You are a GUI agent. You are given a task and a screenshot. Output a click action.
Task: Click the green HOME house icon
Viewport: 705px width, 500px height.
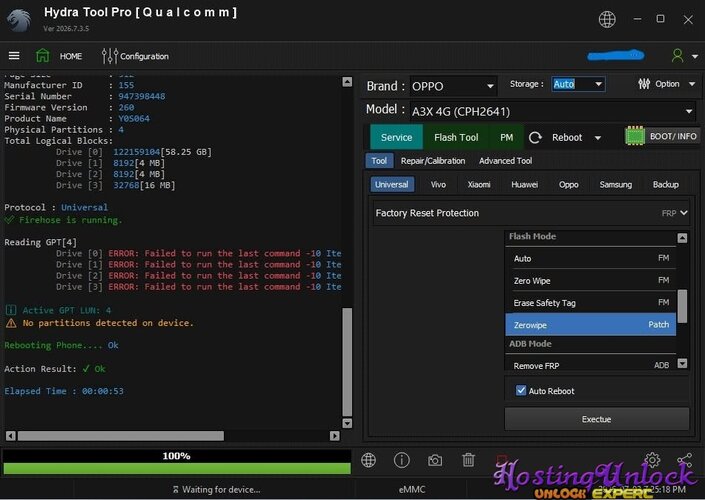43,56
